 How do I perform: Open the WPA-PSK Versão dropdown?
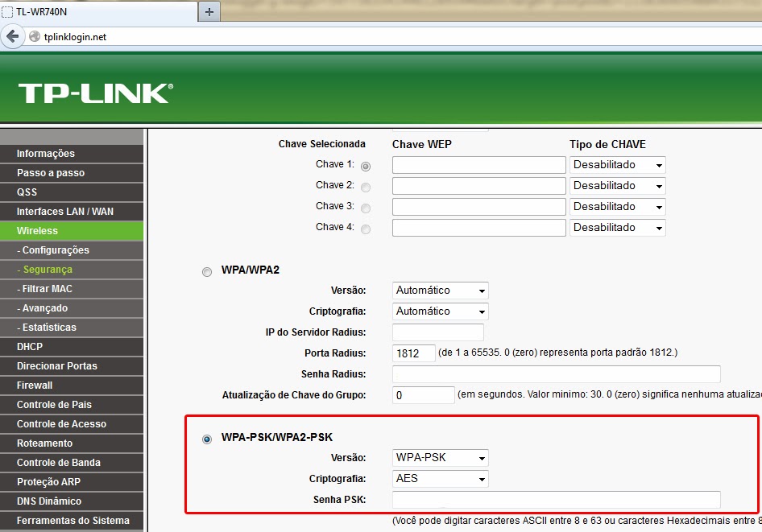pos(441,458)
